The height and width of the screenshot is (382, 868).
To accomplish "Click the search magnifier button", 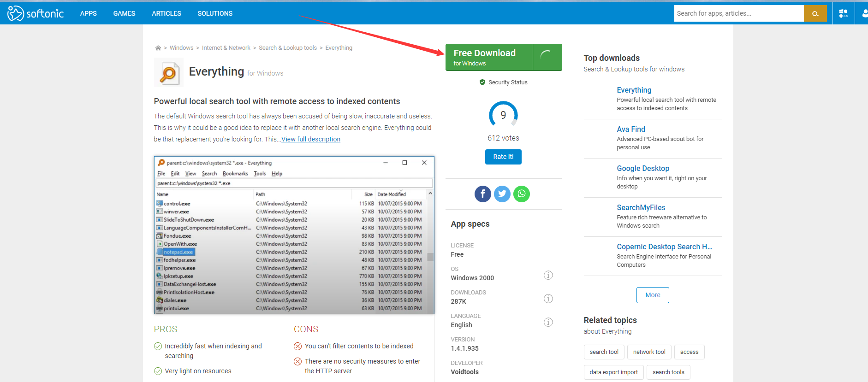I will (x=815, y=13).
